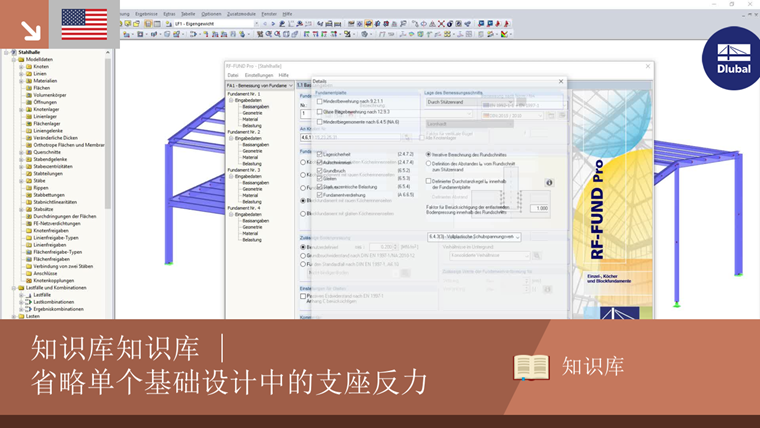Click the Ergebniskombinationen icon in tree
Image resolution: width=760 pixels, height=428 pixels.
pos(29,309)
